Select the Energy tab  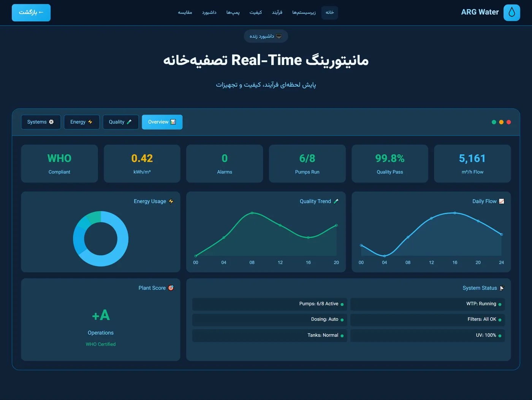[82, 122]
